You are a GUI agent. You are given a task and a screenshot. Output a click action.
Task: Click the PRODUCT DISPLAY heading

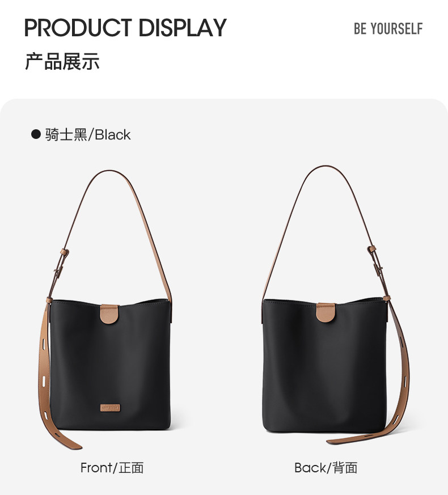point(125,28)
